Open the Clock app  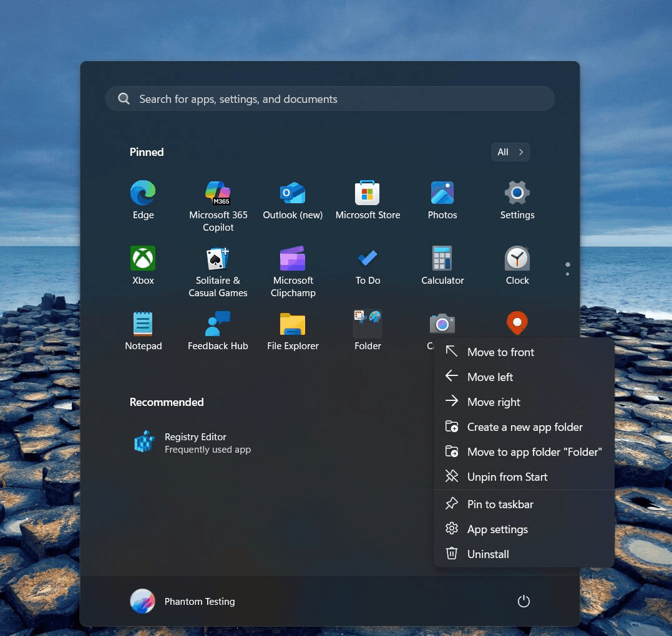pyautogui.click(x=517, y=266)
